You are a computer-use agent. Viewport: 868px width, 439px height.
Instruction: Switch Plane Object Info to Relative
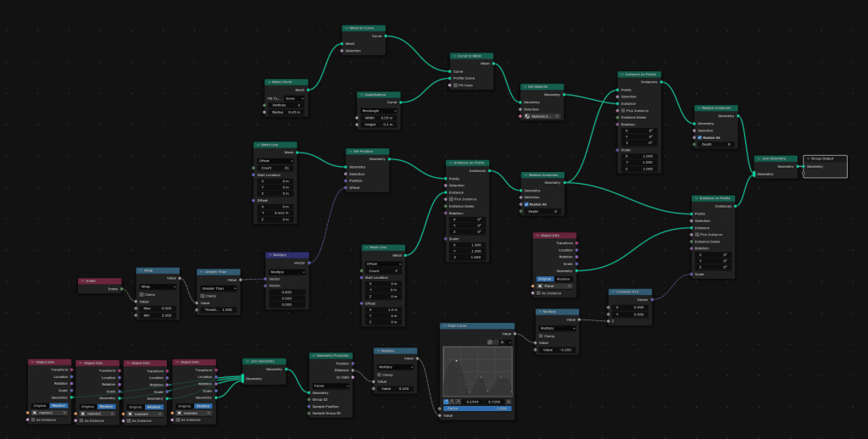click(564, 278)
